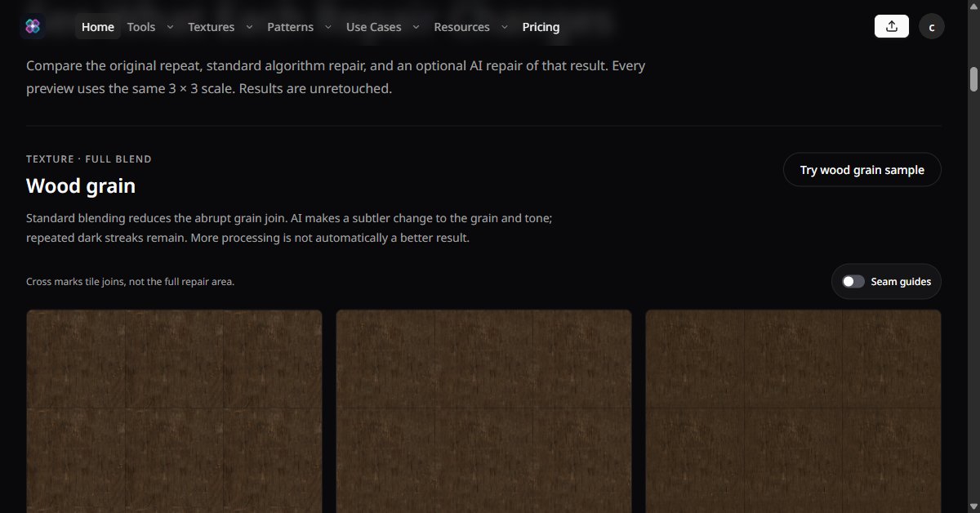Screen dimensions: 980x513
Task: Open the user avatar "c" menu
Action: (932, 27)
